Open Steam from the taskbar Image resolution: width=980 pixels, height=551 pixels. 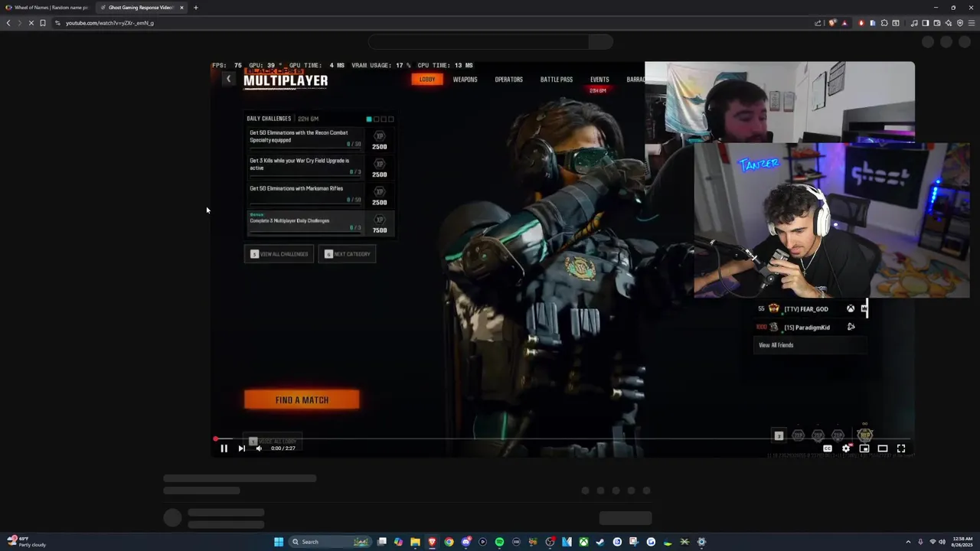pyautogui.click(x=600, y=542)
